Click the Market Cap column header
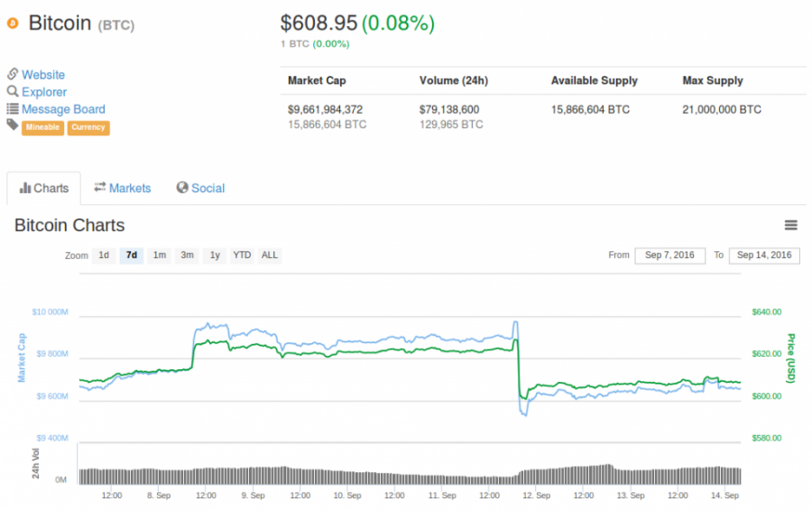 coord(317,80)
